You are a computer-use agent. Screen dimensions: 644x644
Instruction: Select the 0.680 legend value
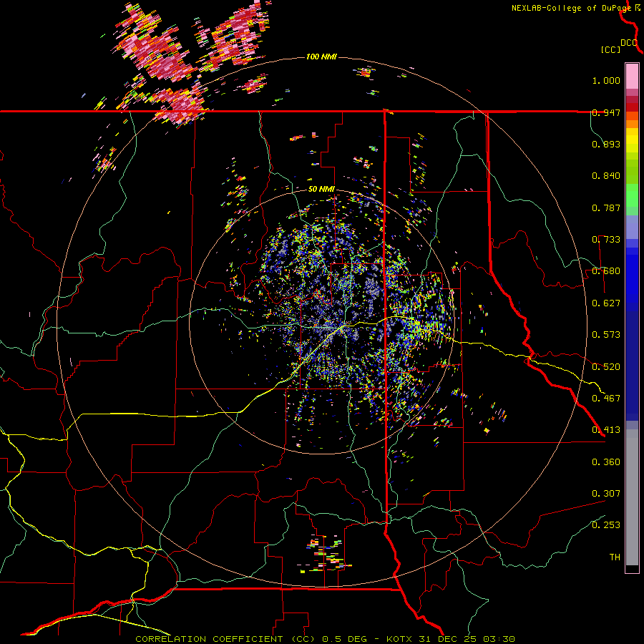[x=606, y=271]
